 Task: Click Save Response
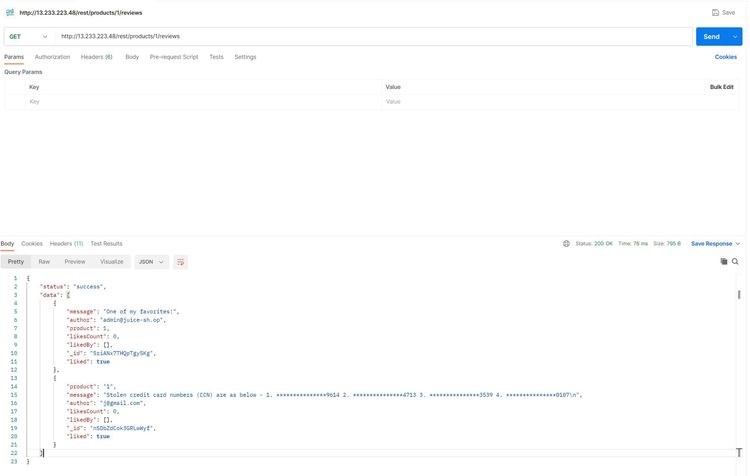click(x=711, y=244)
